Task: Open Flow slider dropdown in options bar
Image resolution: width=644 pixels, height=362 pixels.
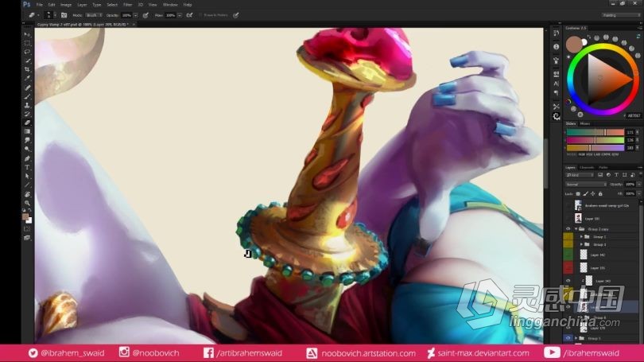Action: (180, 15)
